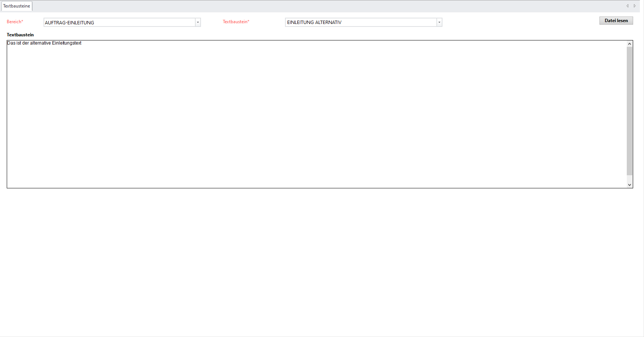Click empty center of Textbaustein text area

316,114
